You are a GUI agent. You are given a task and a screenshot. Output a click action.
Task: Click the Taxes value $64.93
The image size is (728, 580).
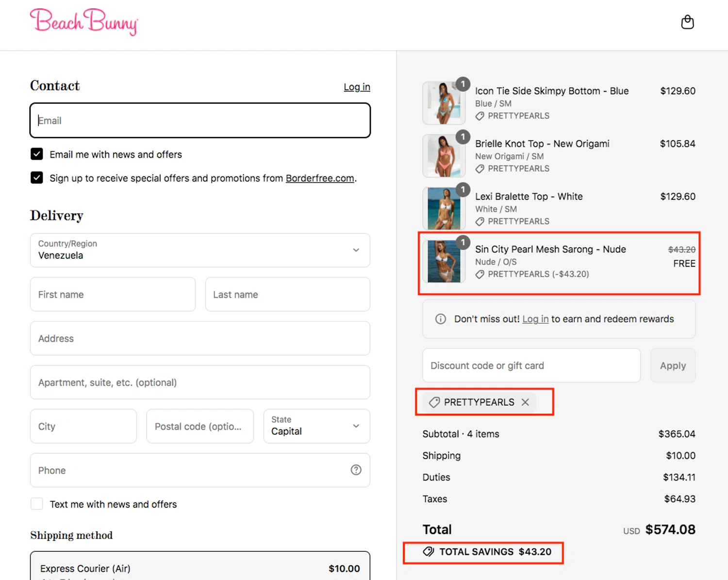click(679, 499)
